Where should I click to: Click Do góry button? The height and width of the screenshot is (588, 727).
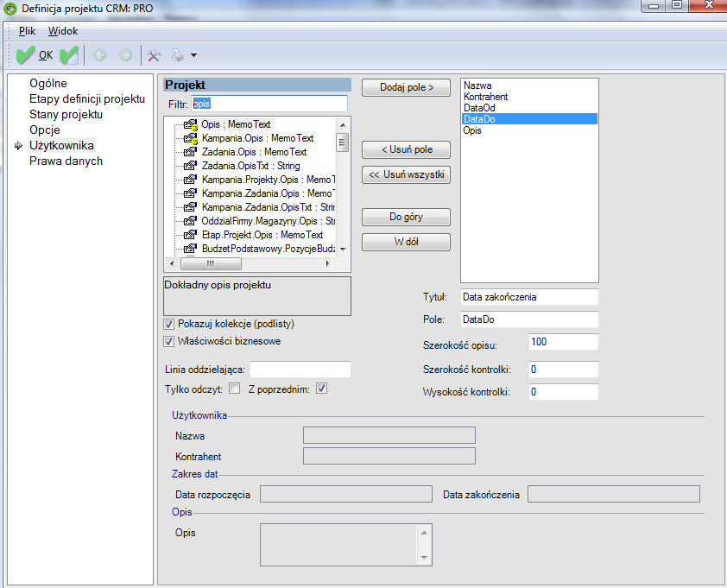(406, 217)
